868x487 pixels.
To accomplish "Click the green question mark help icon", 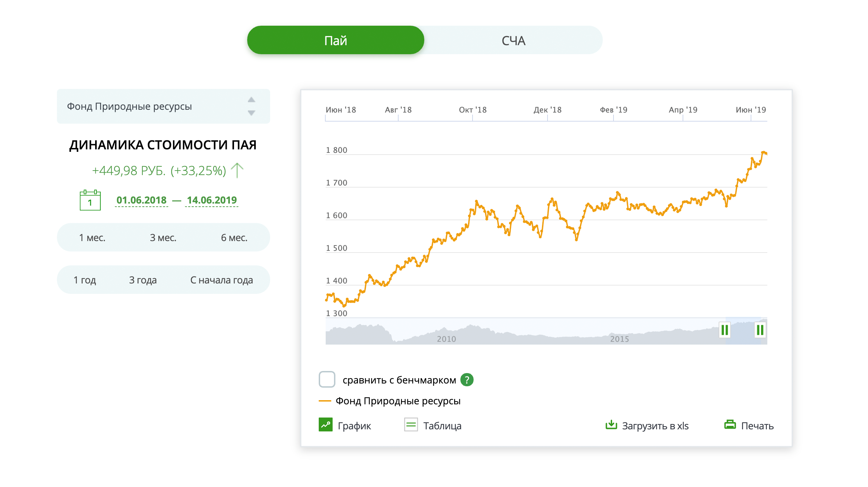I will (x=467, y=380).
